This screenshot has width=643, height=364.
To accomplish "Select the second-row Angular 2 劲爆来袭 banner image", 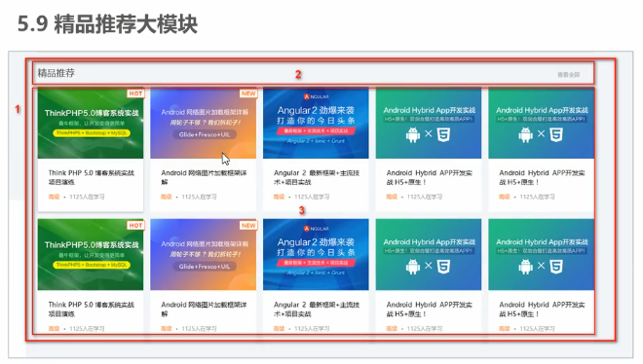I will [x=316, y=255].
